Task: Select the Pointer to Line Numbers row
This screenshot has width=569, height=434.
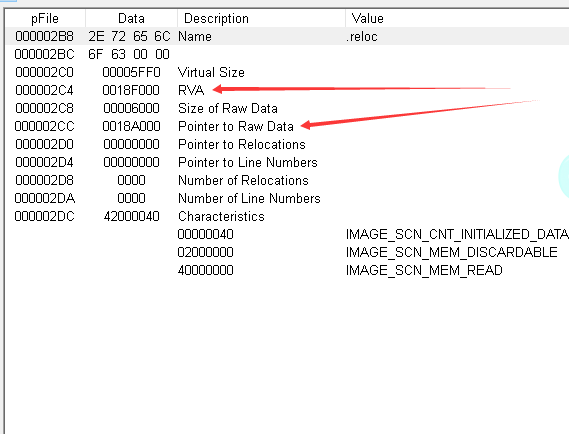Action: coord(287,162)
